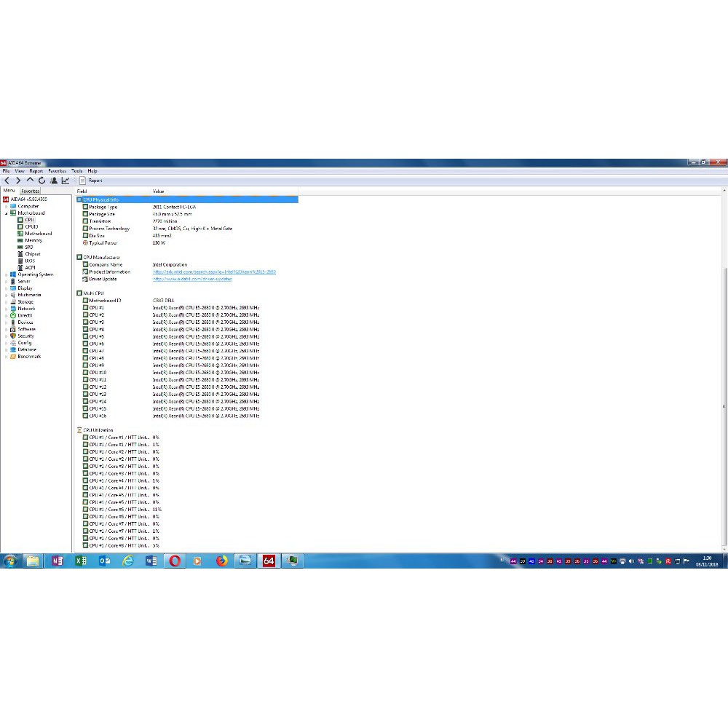The image size is (728, 728).
Task: Select the CPU tree item
Action: [29, 220]
